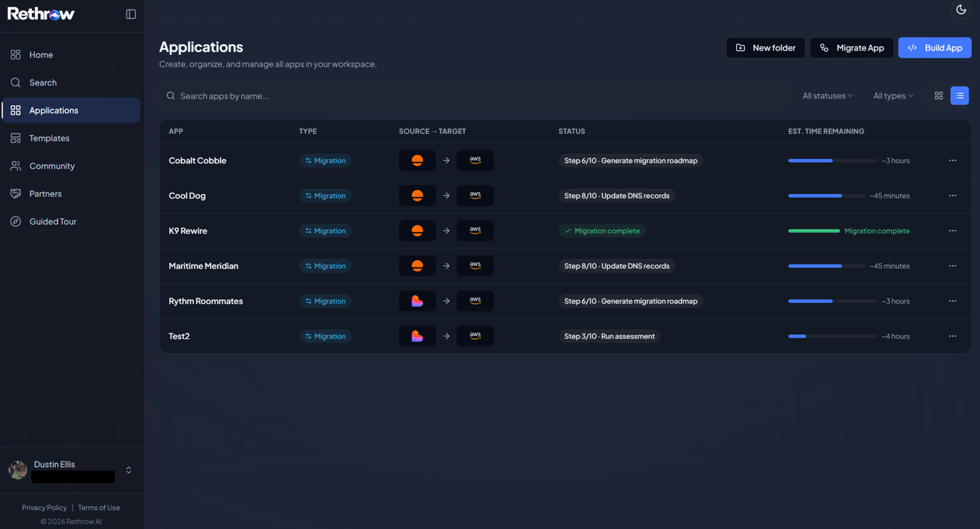980x529 pixels.
Task: Open more options for Test2
Action: (x=953, y=336)
